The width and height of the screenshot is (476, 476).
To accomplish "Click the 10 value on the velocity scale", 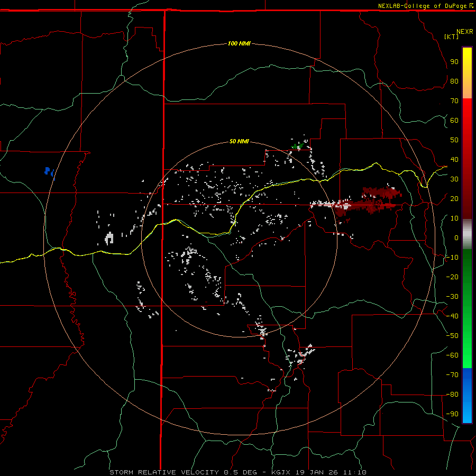I will click(454, 218).
